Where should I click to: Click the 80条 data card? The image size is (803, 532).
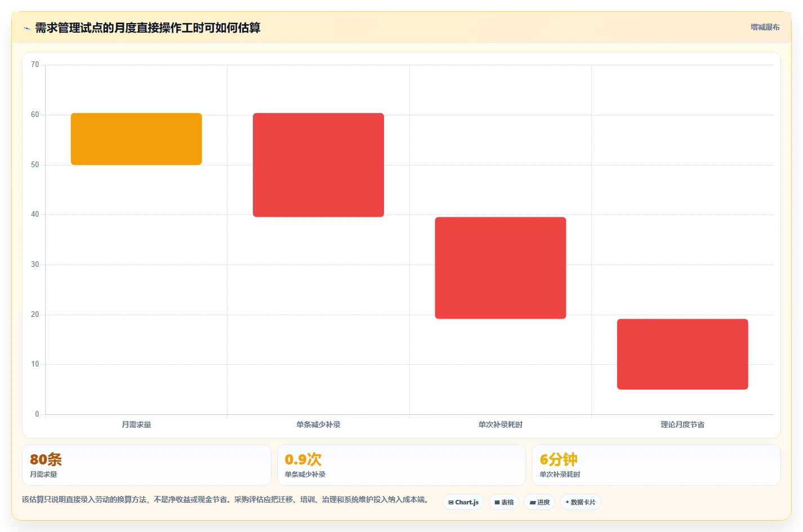click(x=146, y=465)
